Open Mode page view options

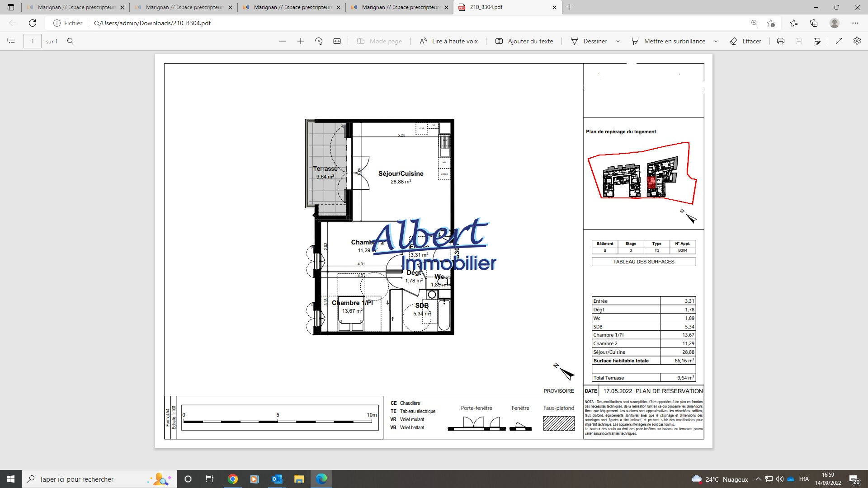379,41
